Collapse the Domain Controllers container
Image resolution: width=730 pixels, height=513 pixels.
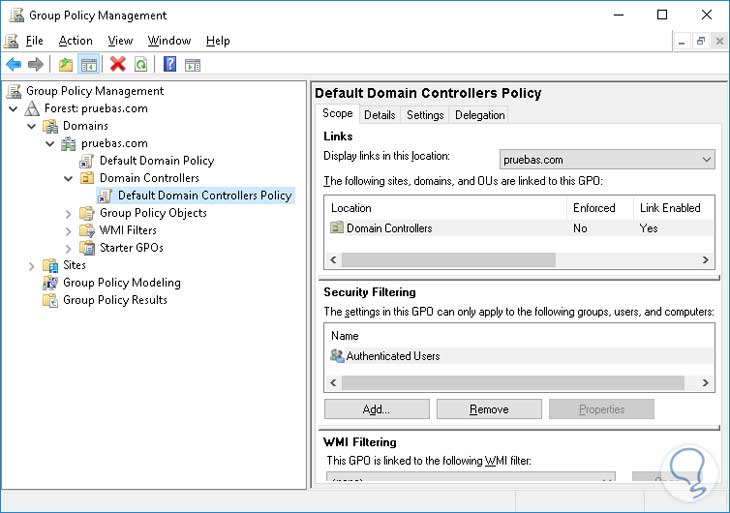(69, 178)
